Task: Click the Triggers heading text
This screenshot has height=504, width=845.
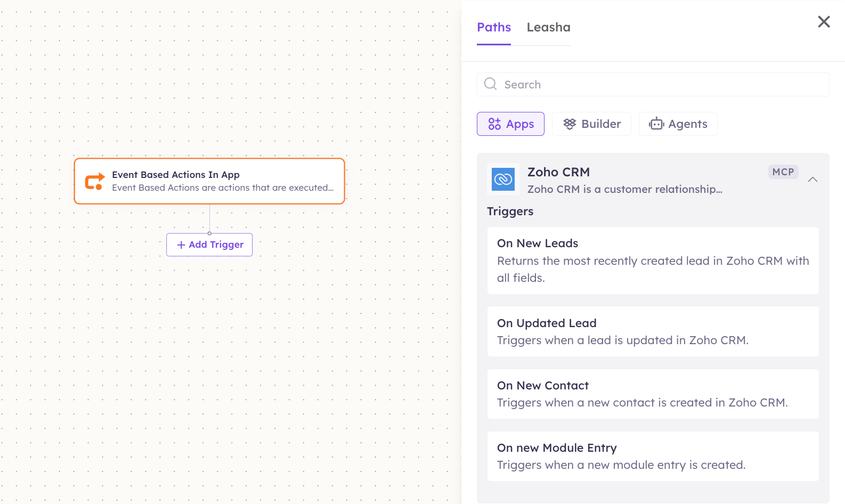Action: pos(510,212)
